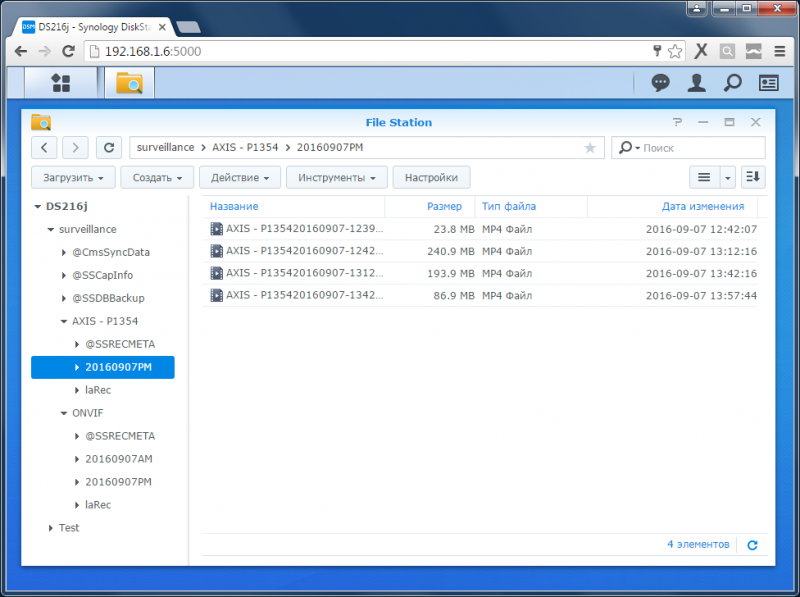Reload the browser page
Viewport: 800px width, 597px height.
[68, 51]
